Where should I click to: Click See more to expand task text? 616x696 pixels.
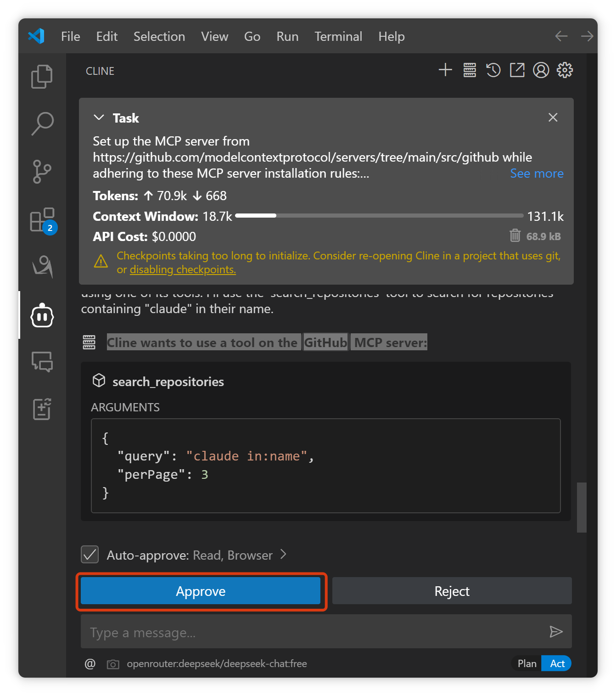pos(537,174)
